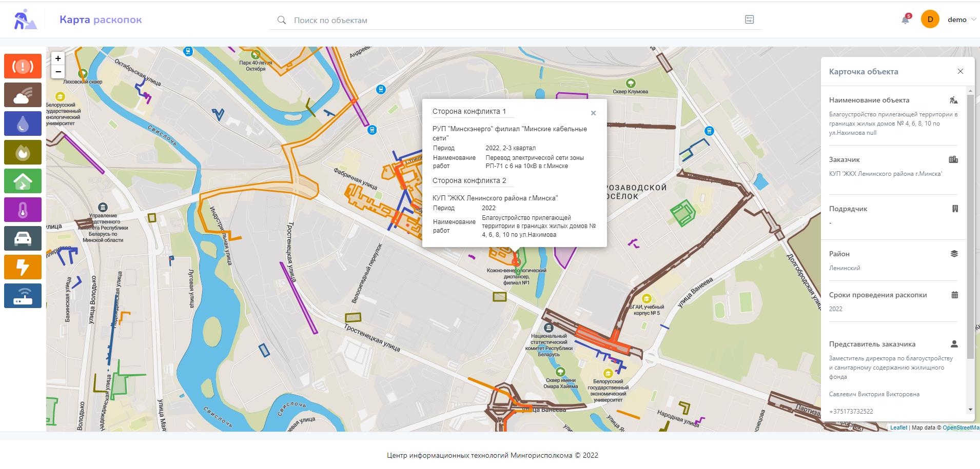Viewport: 980px width, 469px height.
Task: Click the layers icon next to Район
Action: click(954, 254)
